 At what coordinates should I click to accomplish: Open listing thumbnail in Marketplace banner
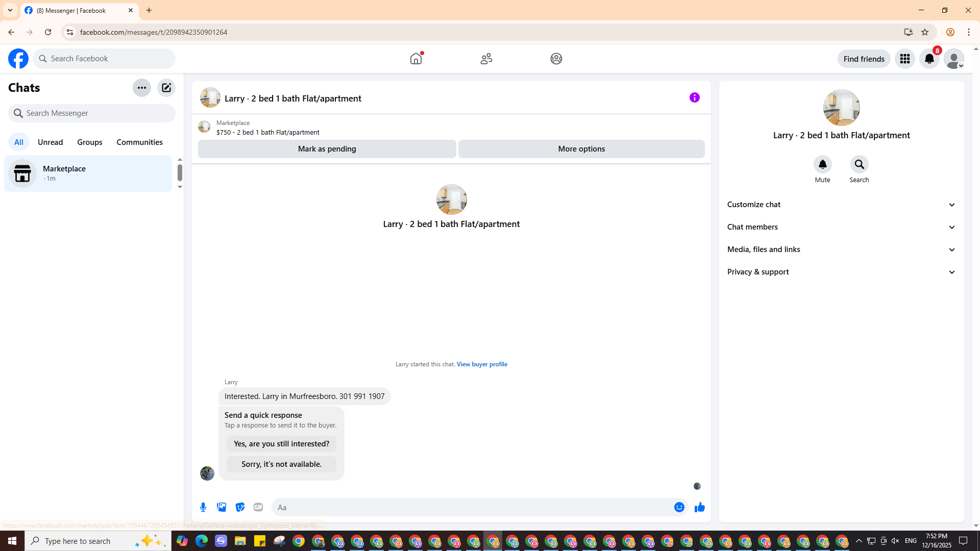(204, 127)
